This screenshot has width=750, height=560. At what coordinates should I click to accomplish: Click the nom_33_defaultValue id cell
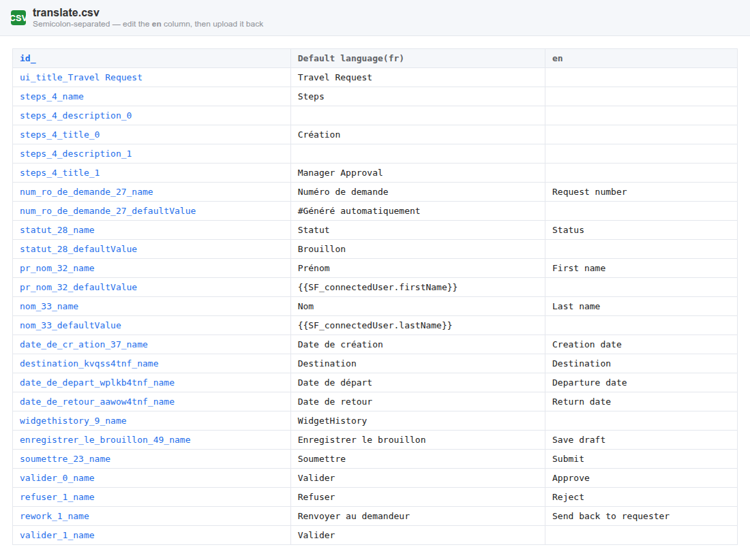click(x=151, y=326)
